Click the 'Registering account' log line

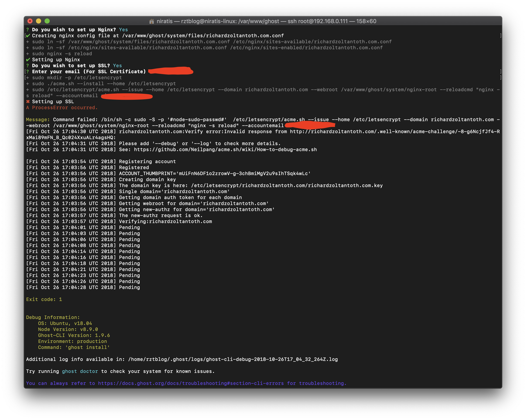[x=101, y=161]
